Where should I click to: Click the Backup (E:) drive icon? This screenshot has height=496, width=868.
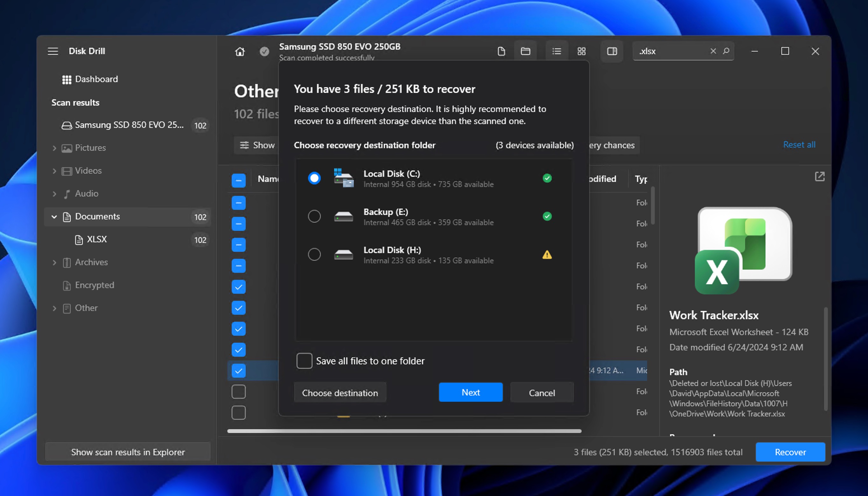click(x=344, y=216)
